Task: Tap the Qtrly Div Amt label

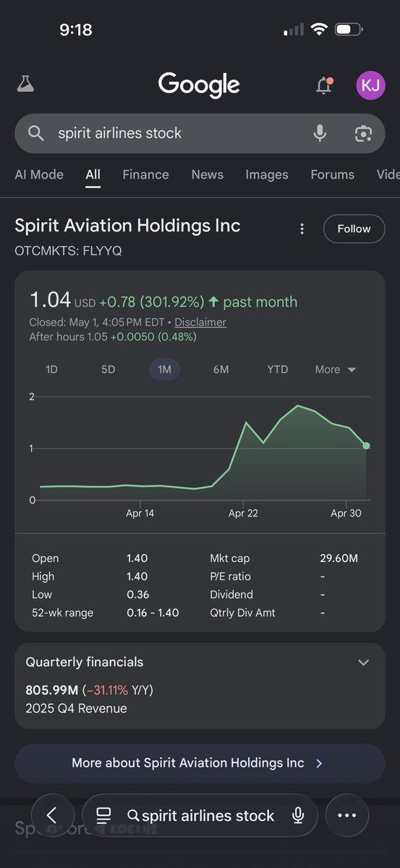Action: click(x=242, y=613)
